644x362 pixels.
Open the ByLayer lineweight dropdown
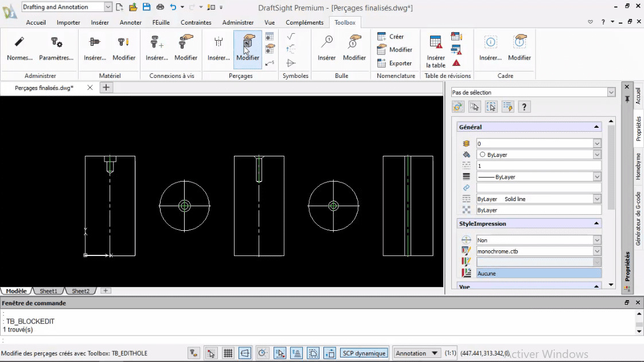pos(597,177)
